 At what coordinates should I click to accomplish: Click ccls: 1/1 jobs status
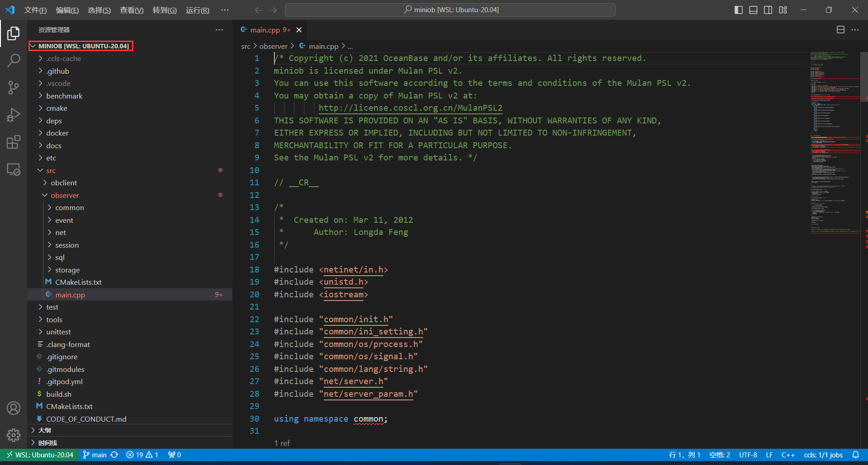pyautogui.click(x=823, y=455)
